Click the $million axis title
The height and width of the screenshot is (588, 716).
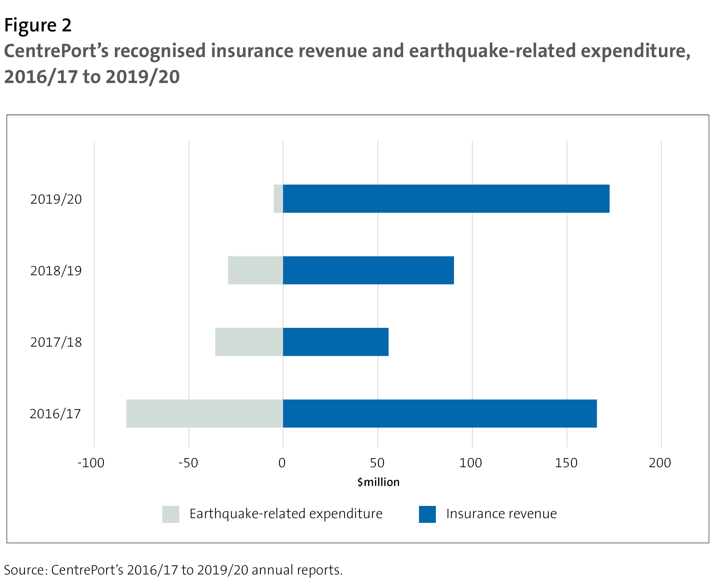[x=379, y=482]
